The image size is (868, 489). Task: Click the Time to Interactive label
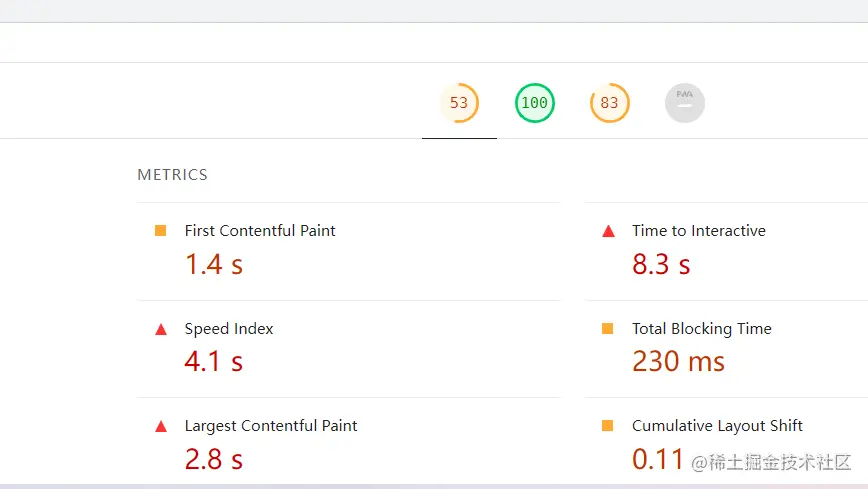699,231
